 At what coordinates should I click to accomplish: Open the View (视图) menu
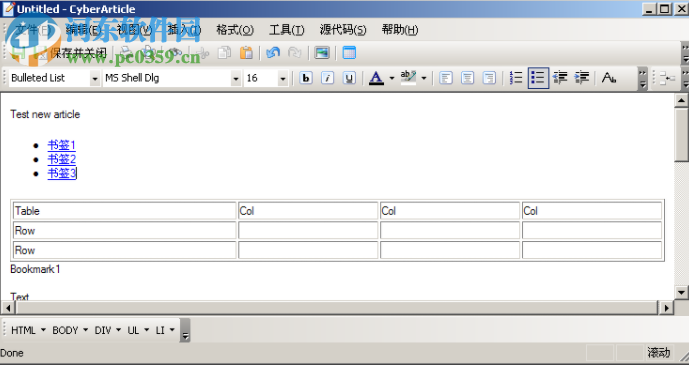pyautogui.click(x=134, y=30)
